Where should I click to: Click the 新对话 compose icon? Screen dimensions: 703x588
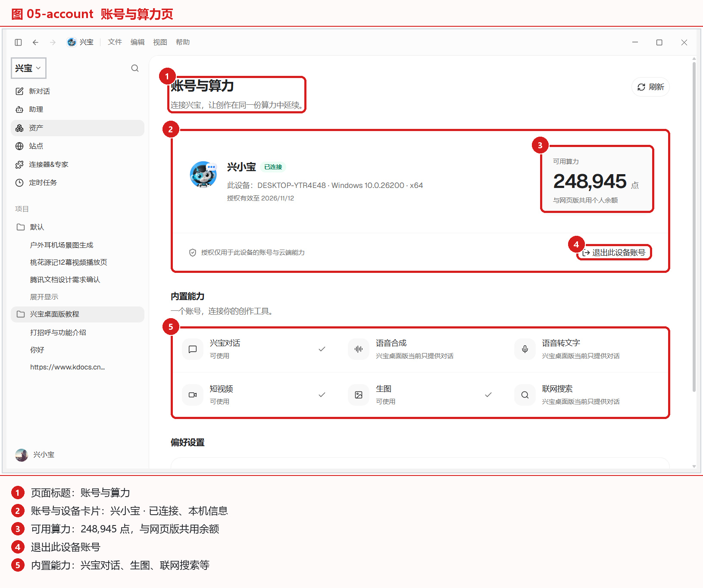point(19,91)
